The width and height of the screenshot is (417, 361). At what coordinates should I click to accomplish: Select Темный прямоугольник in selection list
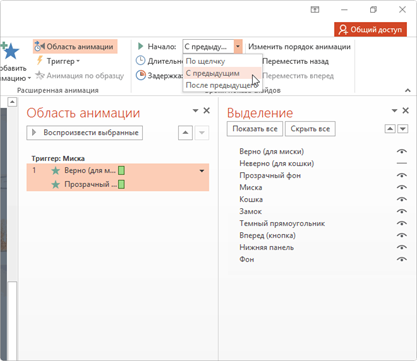point(282,224)
